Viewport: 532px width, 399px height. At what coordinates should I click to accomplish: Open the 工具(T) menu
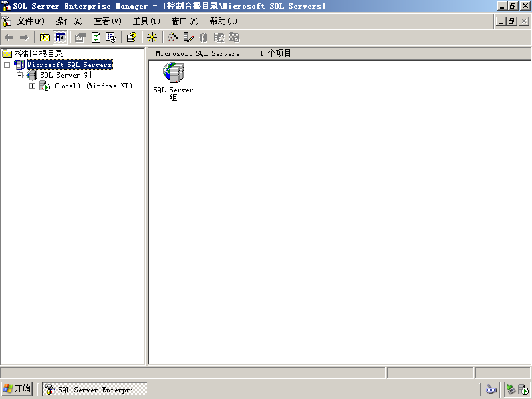pos(146,21)
